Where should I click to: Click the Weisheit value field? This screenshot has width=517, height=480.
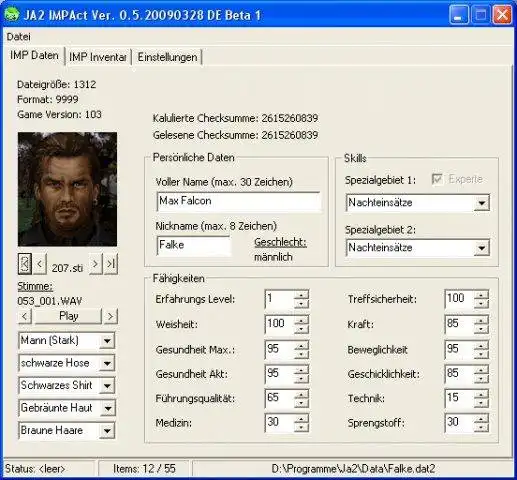(x=279, y=324)
